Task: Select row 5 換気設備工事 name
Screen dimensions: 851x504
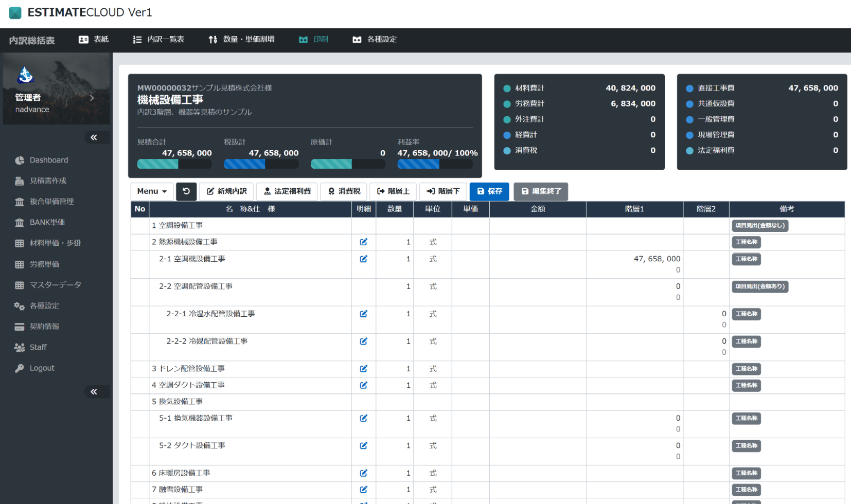Action: tap(177, 401)
